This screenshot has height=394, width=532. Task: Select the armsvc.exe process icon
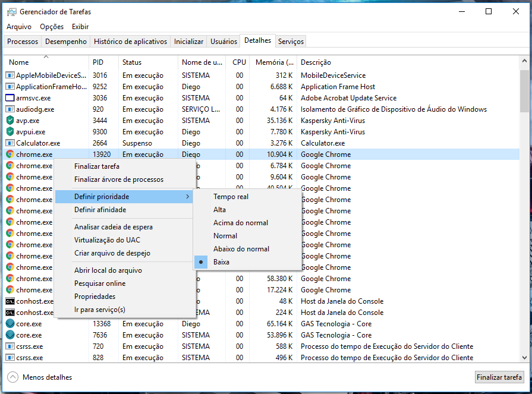click(10, 98)
